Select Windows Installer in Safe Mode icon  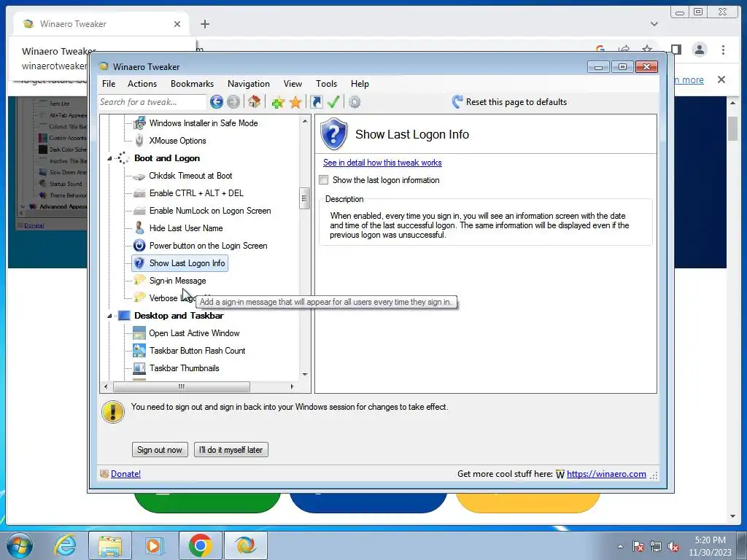click(x=139, y=122)
